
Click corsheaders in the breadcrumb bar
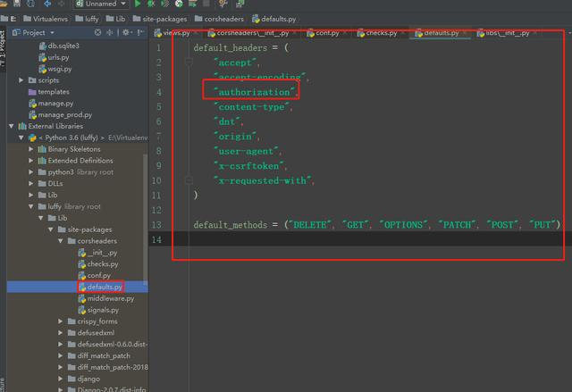219,19
